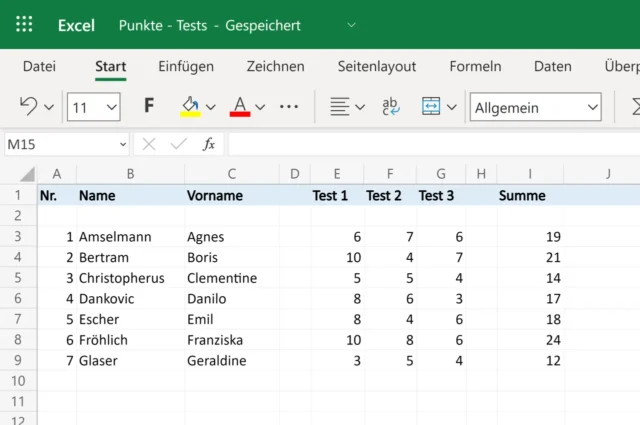The width and height of the screenshot is (640, 425).
Task: Toggle wrap text
Action: (391, 106)
